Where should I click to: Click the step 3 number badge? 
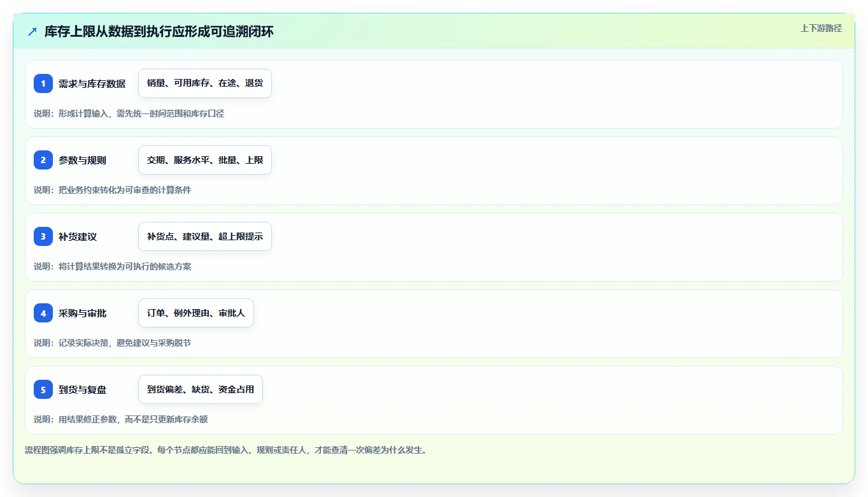tap(43, 236)
